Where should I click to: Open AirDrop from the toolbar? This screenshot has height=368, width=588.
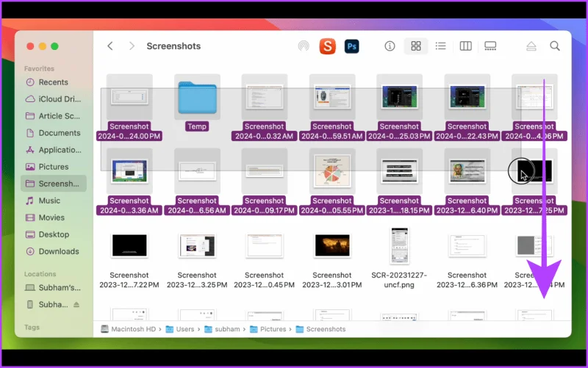click(304, 46)
